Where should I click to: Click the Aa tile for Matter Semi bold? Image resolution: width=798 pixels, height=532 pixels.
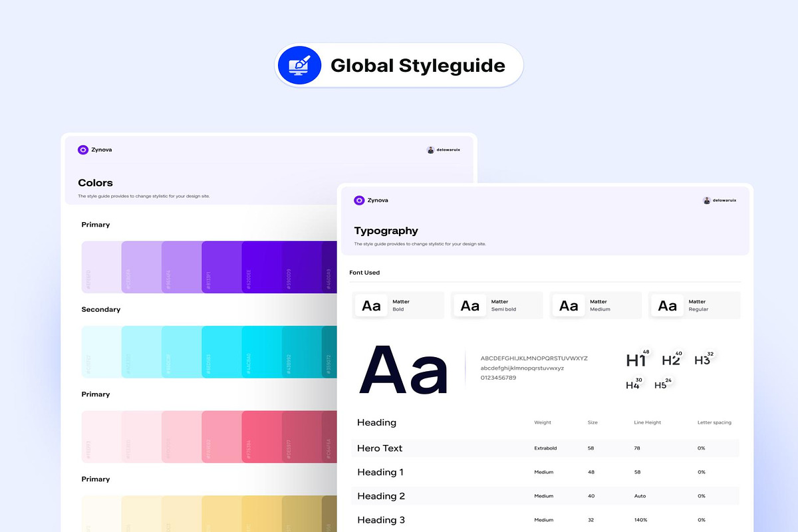point(470,305)
